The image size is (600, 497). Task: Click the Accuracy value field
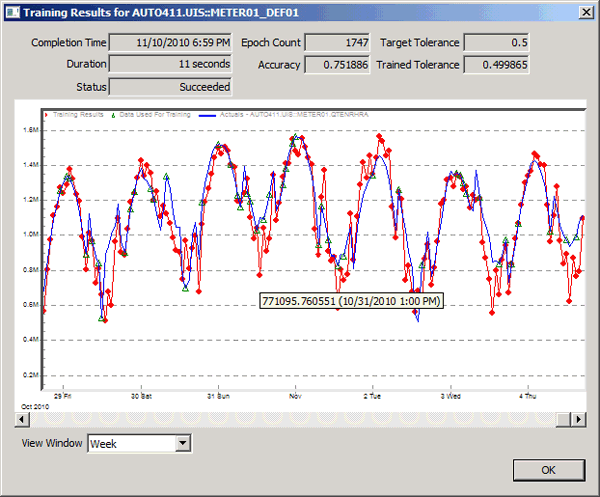337,65
